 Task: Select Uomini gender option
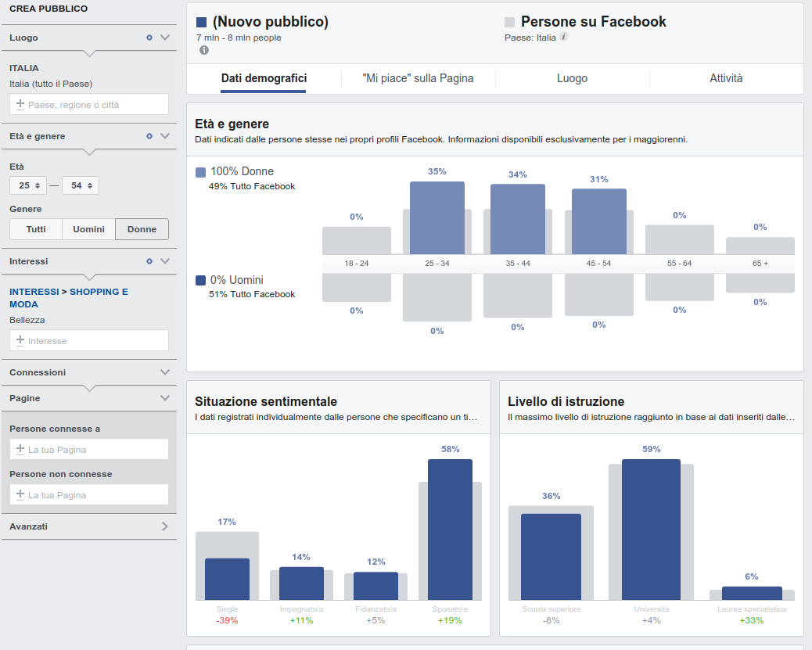tap(88, 229)
